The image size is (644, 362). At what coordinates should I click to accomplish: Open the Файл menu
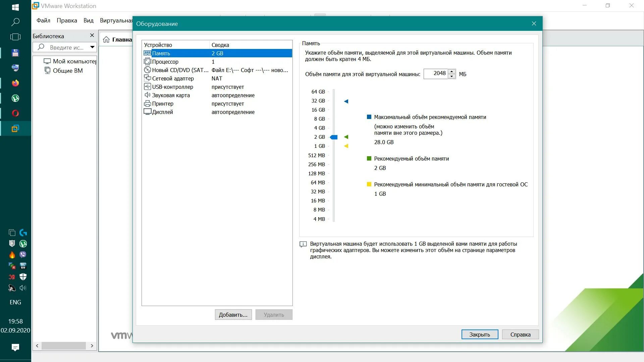43,20
